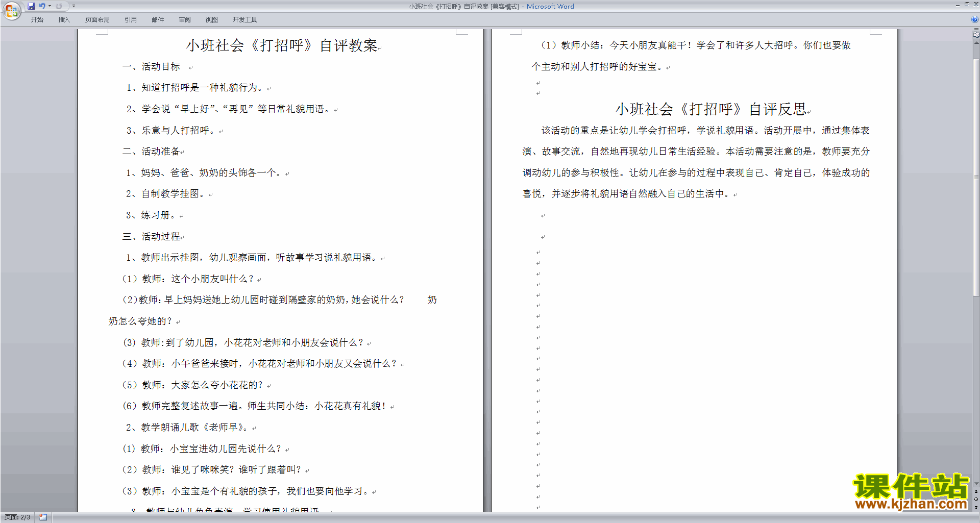Switch to the 引用 tab
980x523 pixels.
pyautogui.click(x=131, y=20)
